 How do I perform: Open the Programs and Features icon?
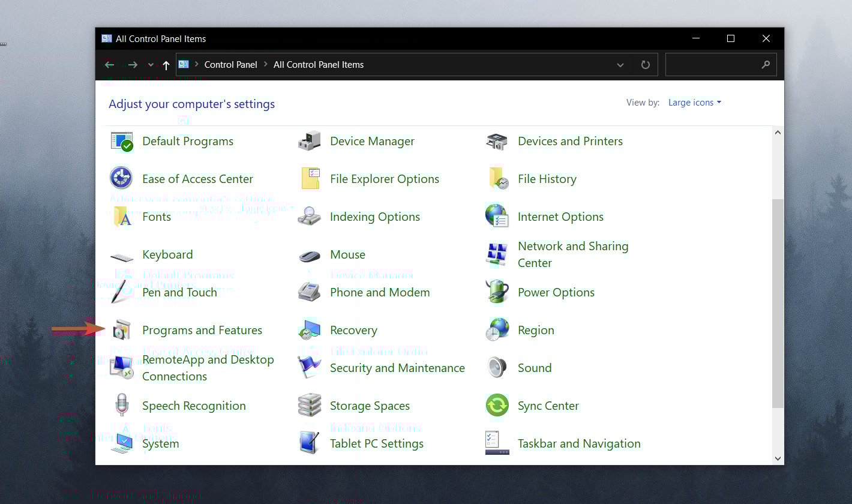(122, 330)
